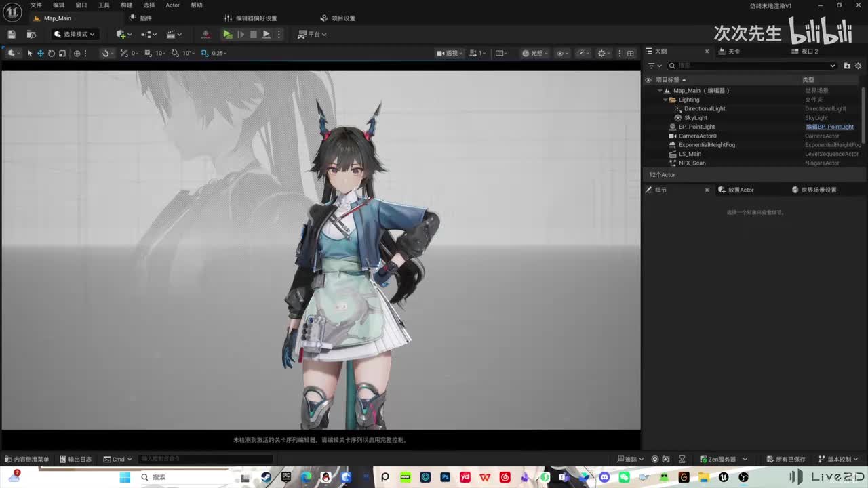Click the eject play control button
The image size is (868, 488).
(267, 34)
